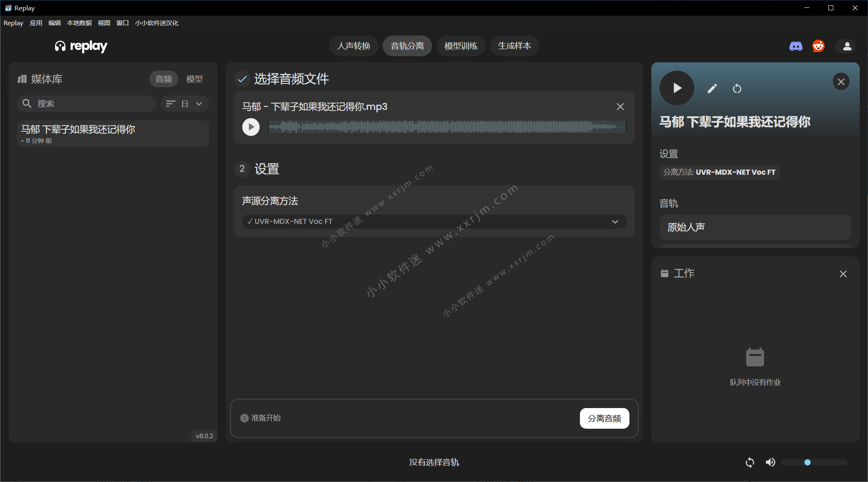Image resolution: width=868 pixels, height=482 pixels.
Task: Remove the selected mp3 file
Action: 620,107
